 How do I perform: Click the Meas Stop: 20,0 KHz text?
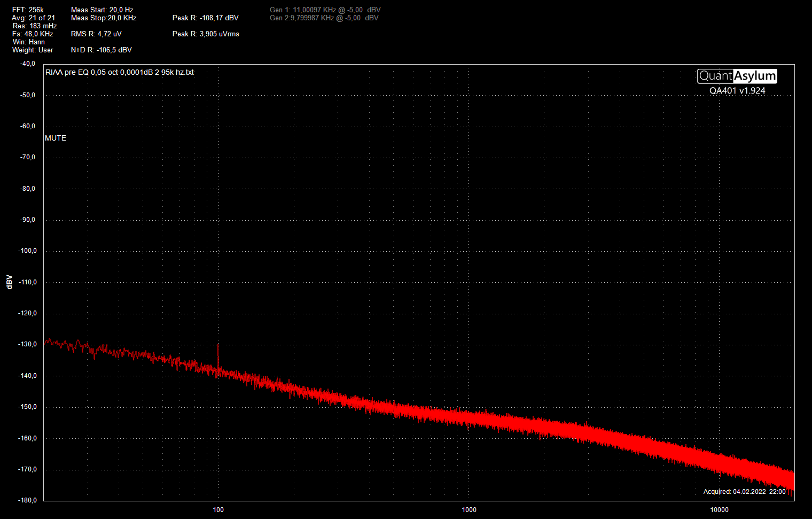click(x=104, y=18)
